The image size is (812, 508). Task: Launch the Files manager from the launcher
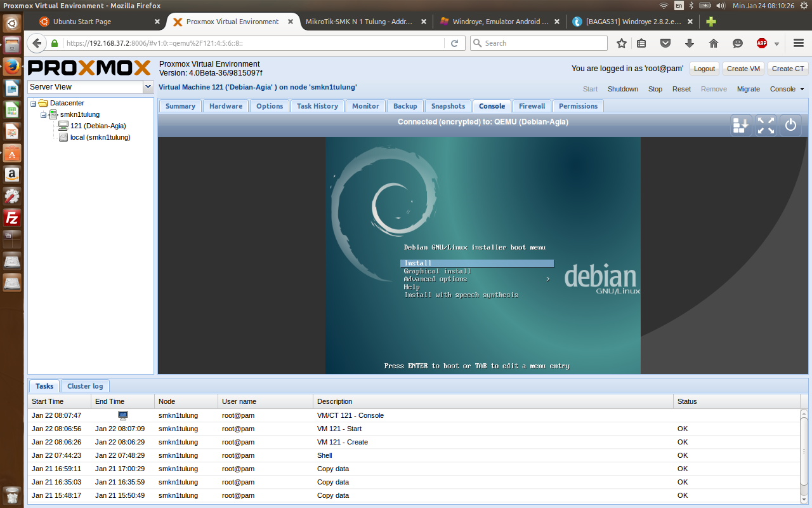point(12,46)
